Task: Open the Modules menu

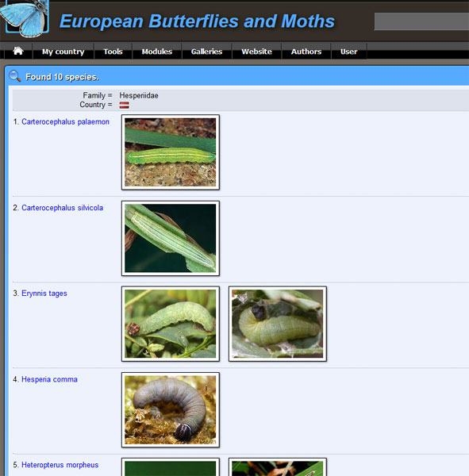Action: click(157, 52)
